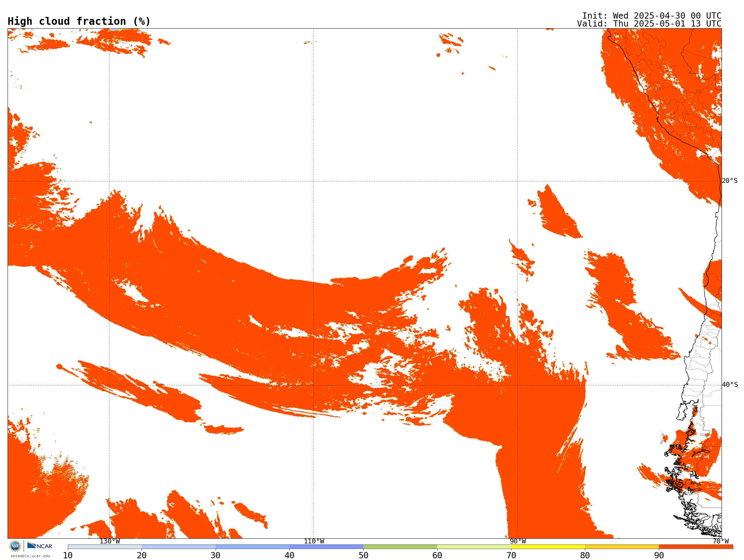The height and width of the screenshot is (560, 744).
Task: Click the colorbar tick label 70
Action: click(511, 555)
